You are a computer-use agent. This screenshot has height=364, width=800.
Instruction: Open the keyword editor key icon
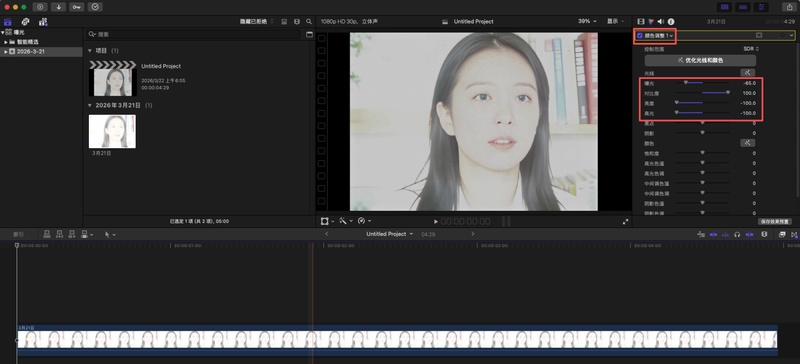tap(77, 7)
